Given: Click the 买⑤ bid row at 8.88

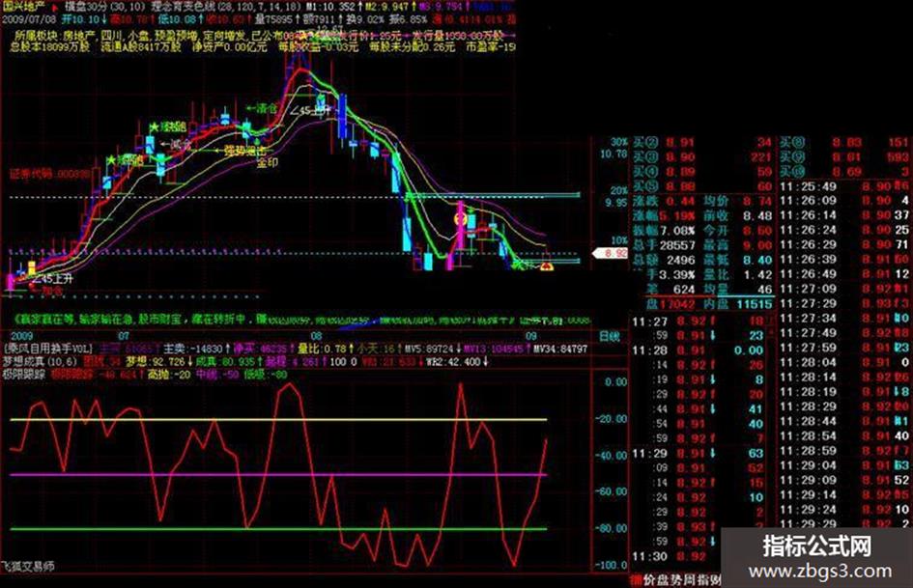Looking at the screenshot, I should tap(702, 186).
